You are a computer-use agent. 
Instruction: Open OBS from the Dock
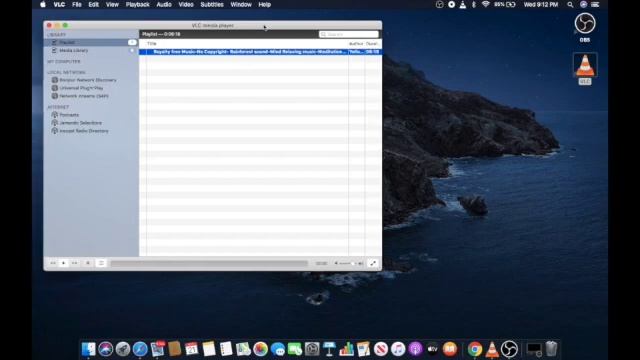tap(509, 349)
